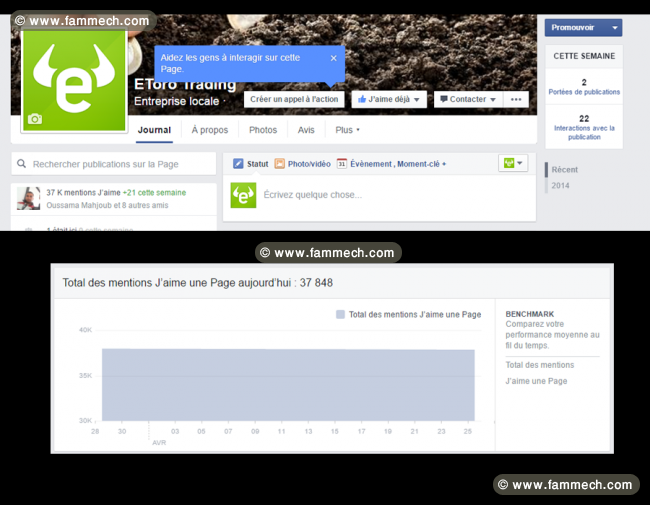650x505 pixels.
Task: Select Photo/vidéo composer option
Action: click(303, 164)
